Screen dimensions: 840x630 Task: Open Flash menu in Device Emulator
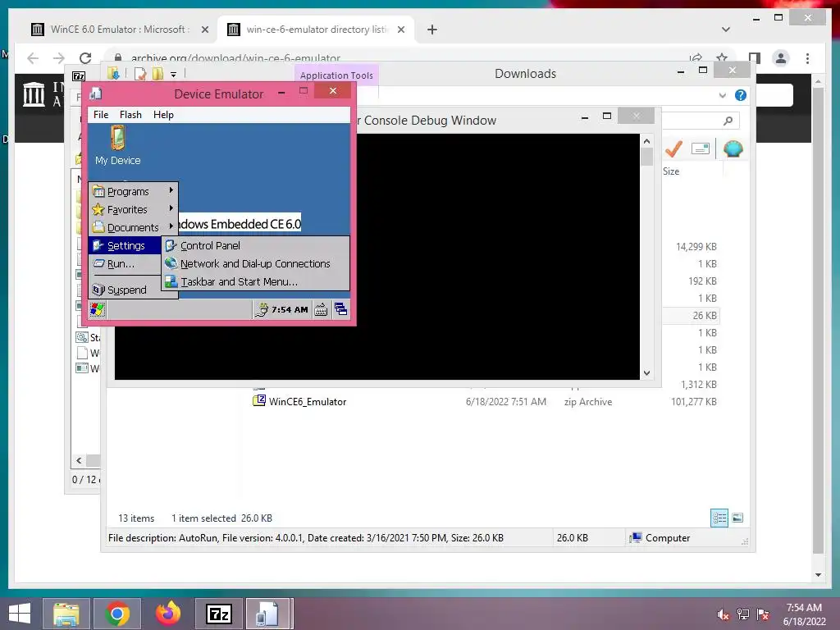130,115
